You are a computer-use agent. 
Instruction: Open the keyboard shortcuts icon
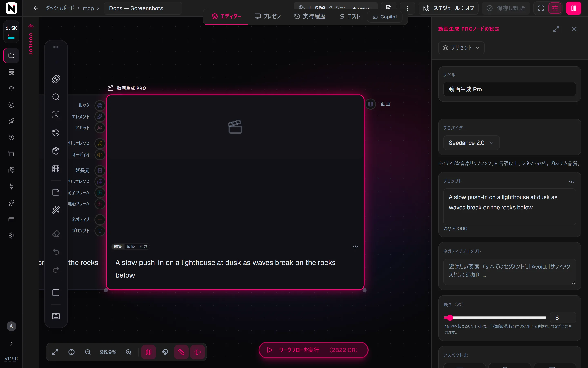pyautogui.click(x=56, y=316)
